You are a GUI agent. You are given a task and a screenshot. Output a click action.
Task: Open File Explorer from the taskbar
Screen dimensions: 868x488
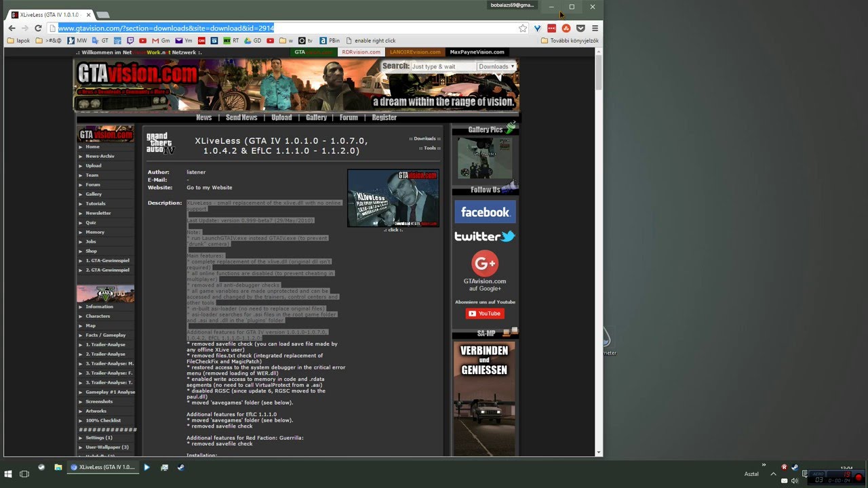click(x=58, y=468)
